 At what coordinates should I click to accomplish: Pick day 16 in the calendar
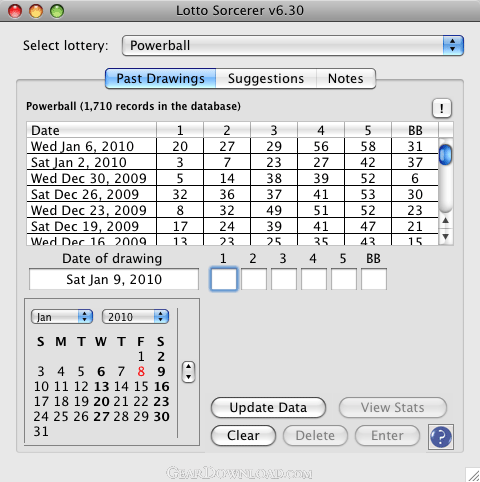click(x=161, y=386)
